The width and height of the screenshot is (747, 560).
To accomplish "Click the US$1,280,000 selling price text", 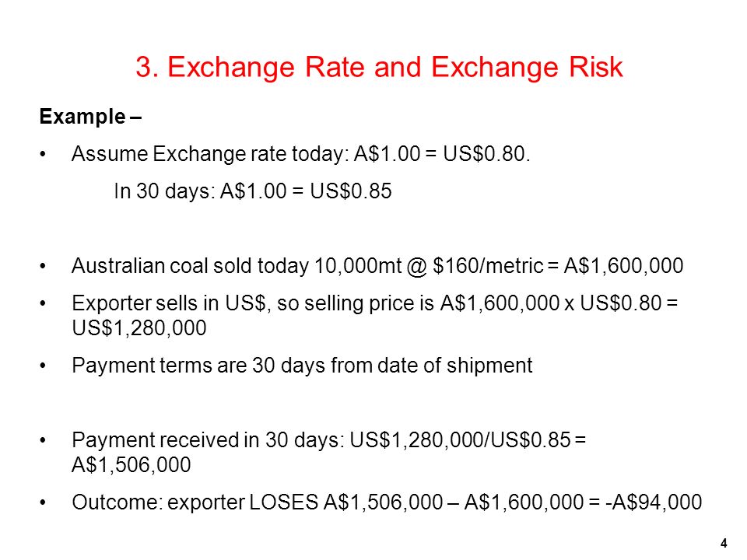I will (139, 327).
